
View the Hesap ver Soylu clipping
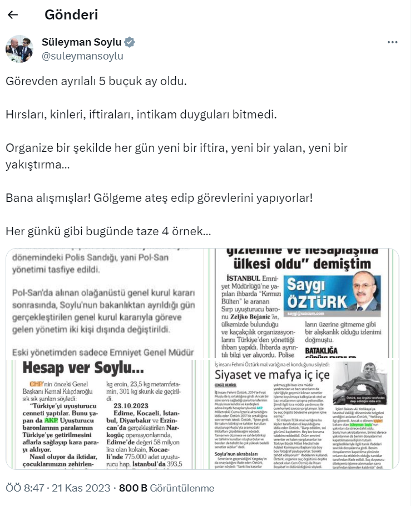(x=107, y=414)
